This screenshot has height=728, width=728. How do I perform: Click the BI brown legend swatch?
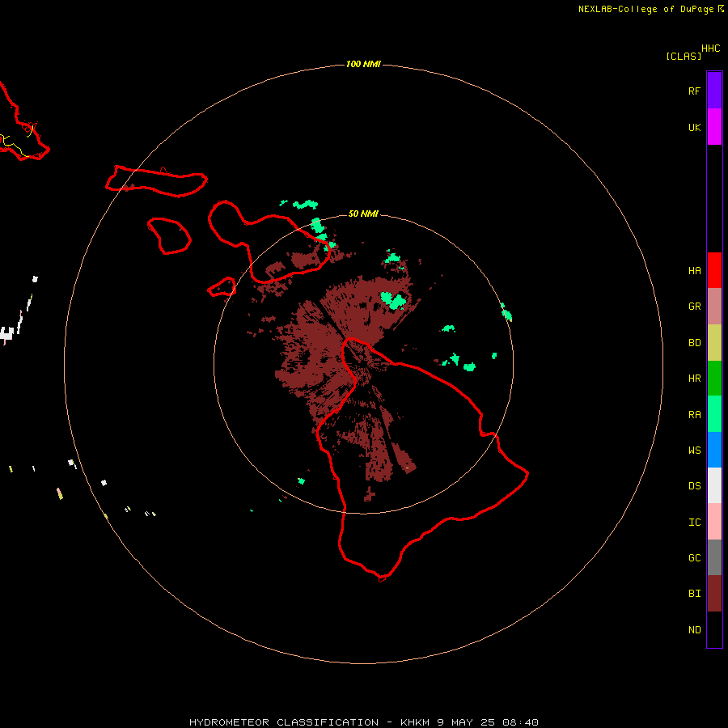coord(714,594)
